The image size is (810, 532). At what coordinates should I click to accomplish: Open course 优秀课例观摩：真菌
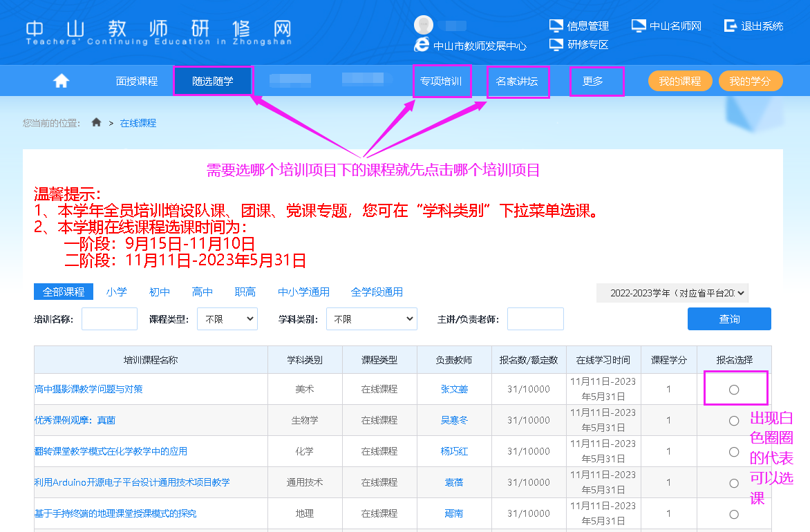(75, 421)
